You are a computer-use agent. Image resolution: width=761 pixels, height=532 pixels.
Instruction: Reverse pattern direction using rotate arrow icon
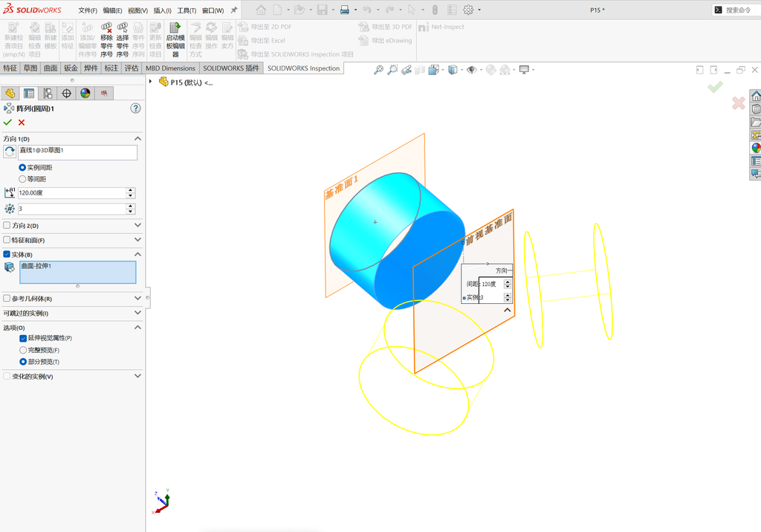tap(9, 152)
